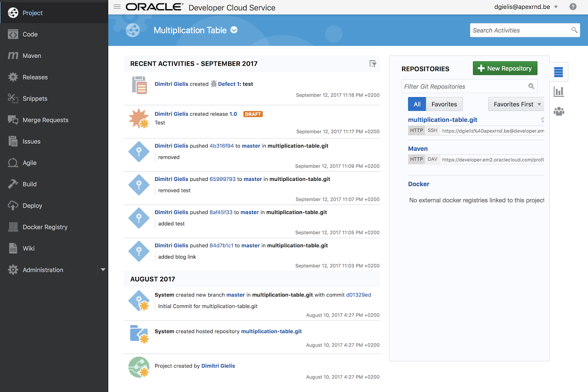Image resolution: width=588 pixels, height=392 pixels.
Task: Expand the Favorites First sorting dropdown
Action: click(x=516, y=104)
